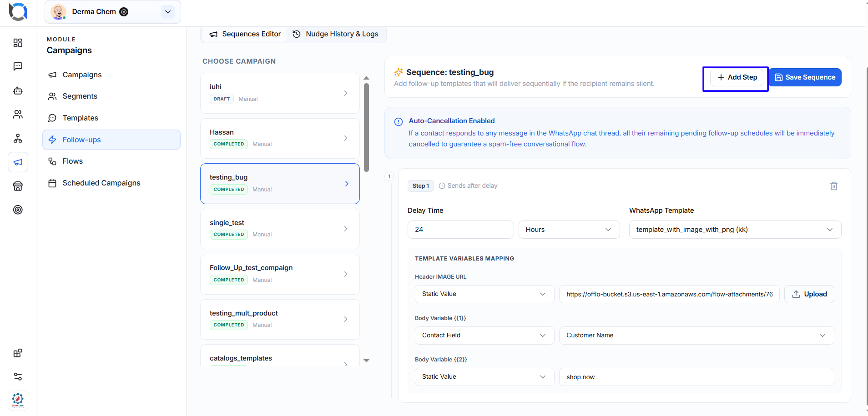
Task: Open the WhatsApp Template dropdown
Action: coord(735,230)
